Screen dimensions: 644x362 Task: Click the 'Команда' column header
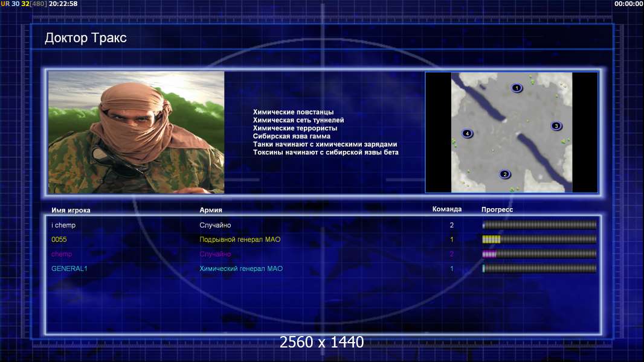(447, 209)
